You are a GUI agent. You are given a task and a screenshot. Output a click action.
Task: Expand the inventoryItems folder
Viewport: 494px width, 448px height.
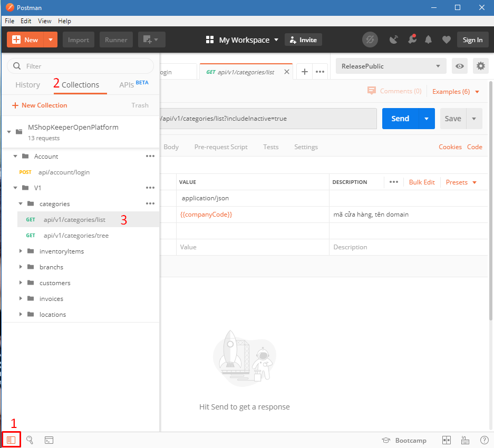pyautogui.click(x=21, y=251)
